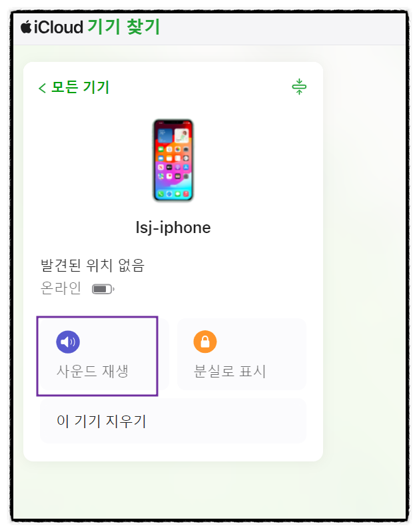Image resolution: width=419 pixels, height=532 pixels.
Task: Select the lsj-iphone device name
Action: click(x=173, y=228)
